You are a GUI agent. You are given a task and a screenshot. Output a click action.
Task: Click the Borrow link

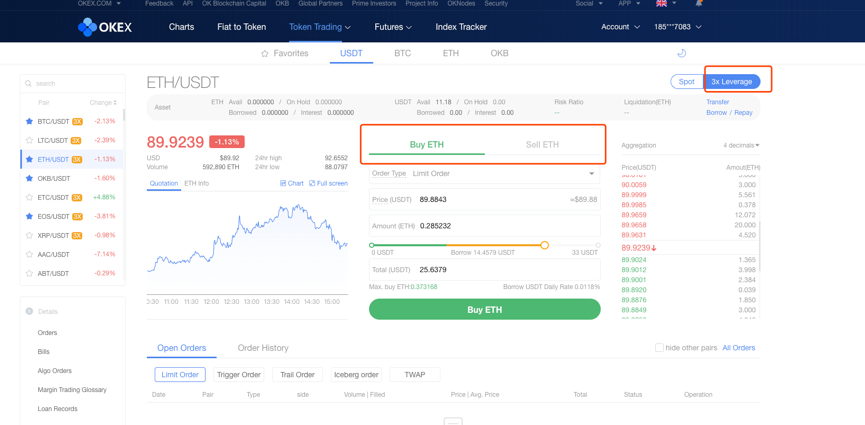click(x=717, y=113)
